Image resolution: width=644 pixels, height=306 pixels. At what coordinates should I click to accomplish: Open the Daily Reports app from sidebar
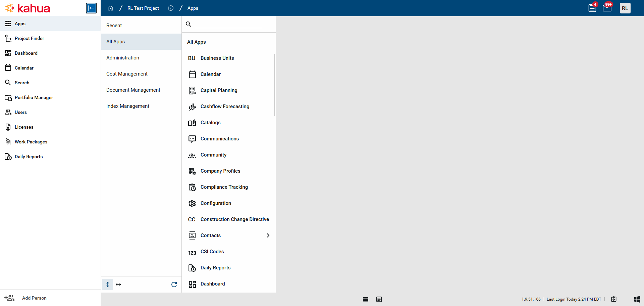coord(29,157)
